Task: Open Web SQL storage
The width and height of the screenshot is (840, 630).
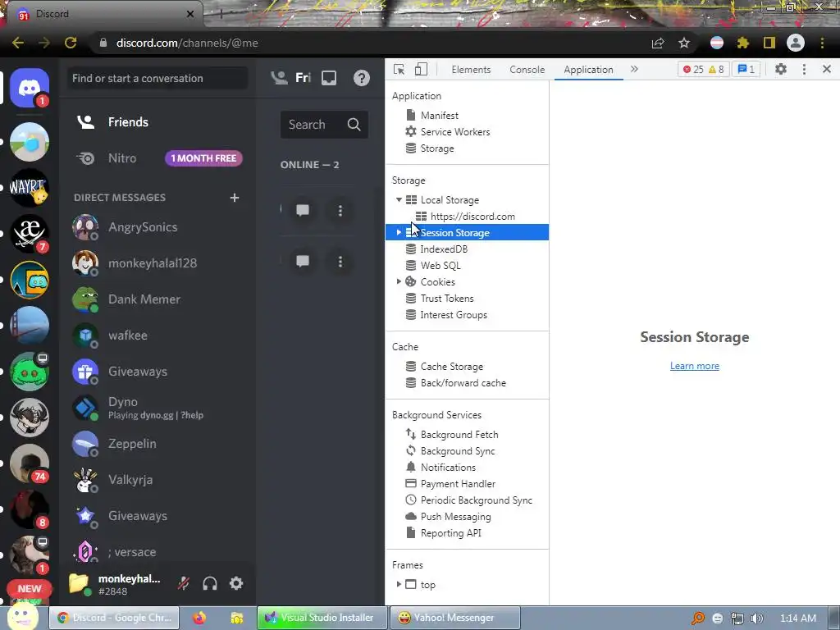Action: tap(433, 266)
